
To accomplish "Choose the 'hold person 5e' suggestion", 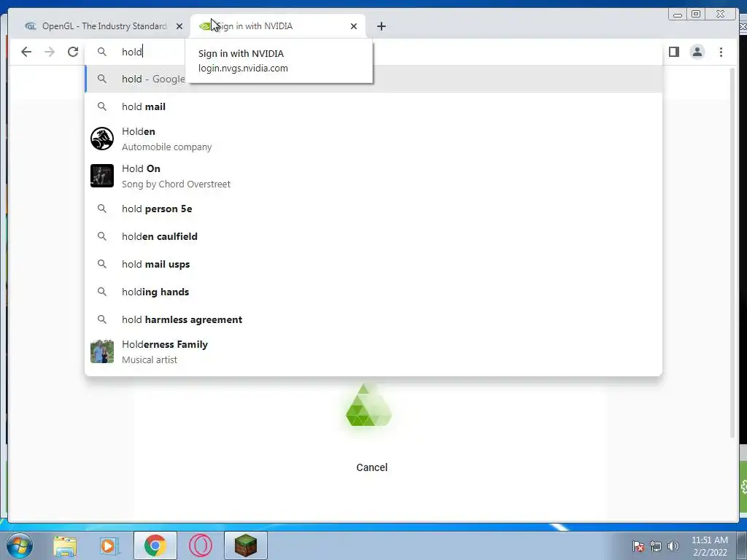I will (x=373, y=209).
